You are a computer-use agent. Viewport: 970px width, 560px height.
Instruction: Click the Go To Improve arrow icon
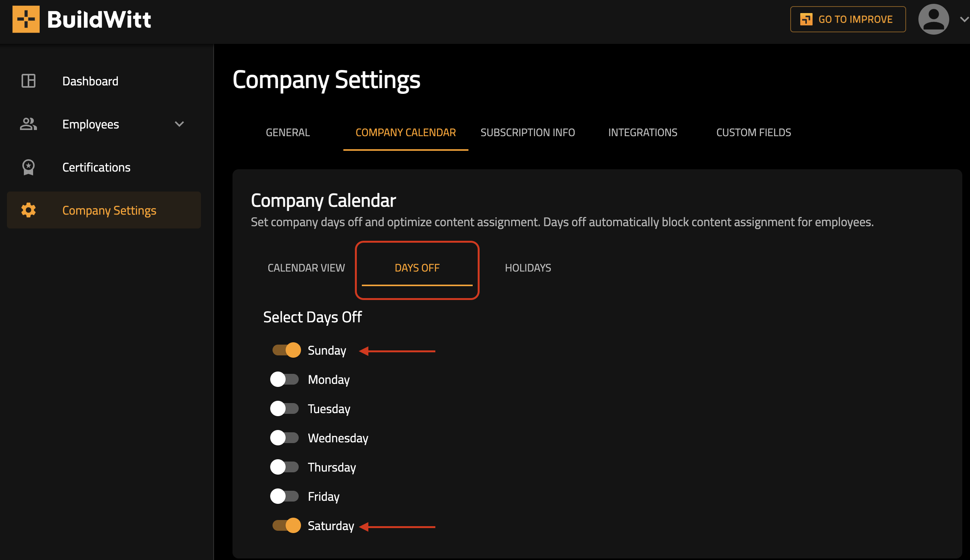(x=806, y=19)
